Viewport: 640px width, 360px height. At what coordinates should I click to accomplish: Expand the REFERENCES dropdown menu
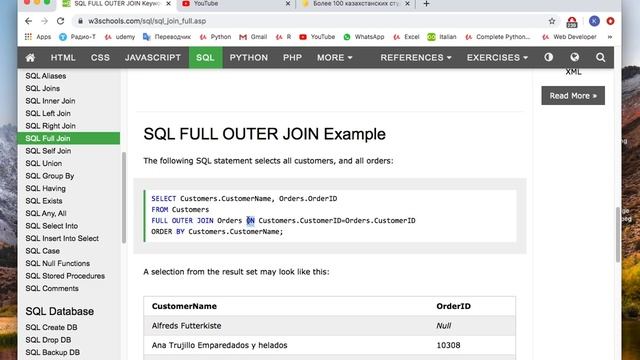pos(416,58)
